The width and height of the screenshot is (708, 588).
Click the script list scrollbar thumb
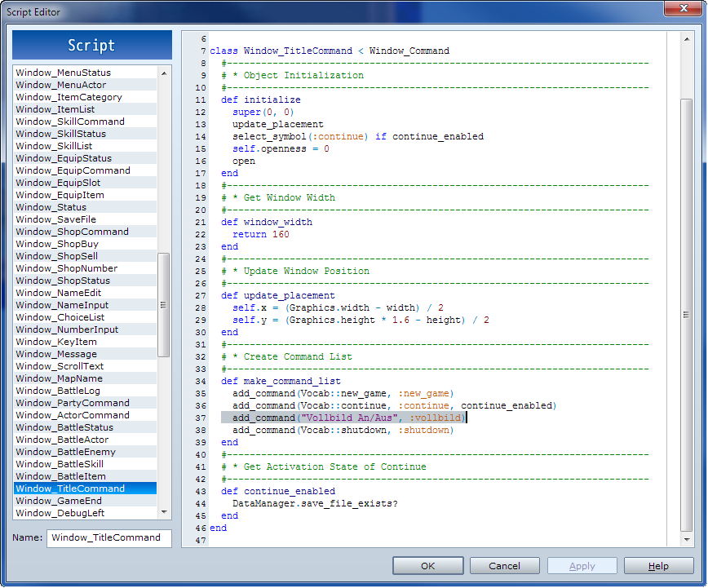(163, 304)
